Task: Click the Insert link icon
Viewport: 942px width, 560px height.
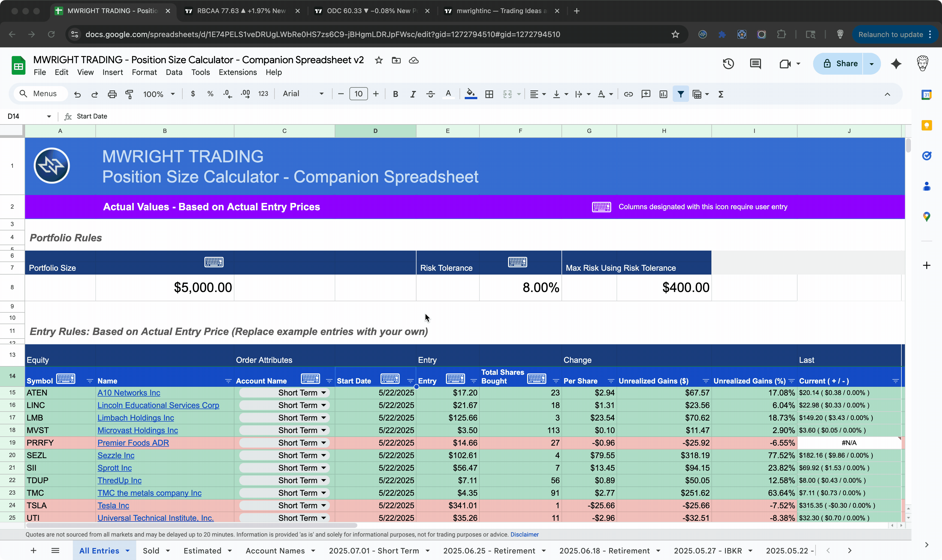Action: coord(628,94)
